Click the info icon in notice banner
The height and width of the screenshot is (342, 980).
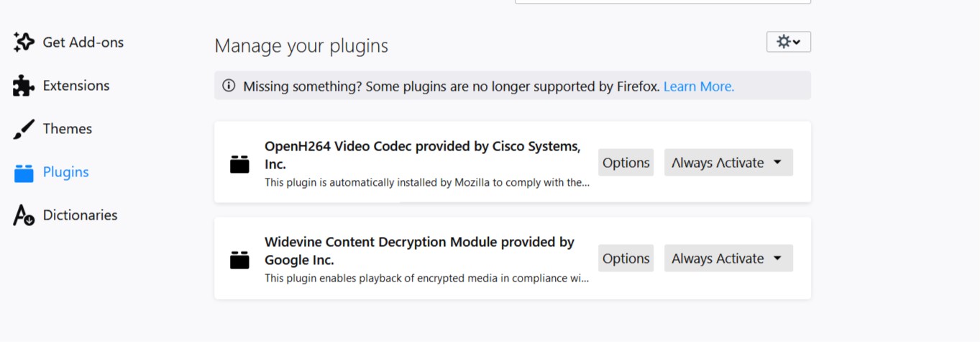coord(229,86)
